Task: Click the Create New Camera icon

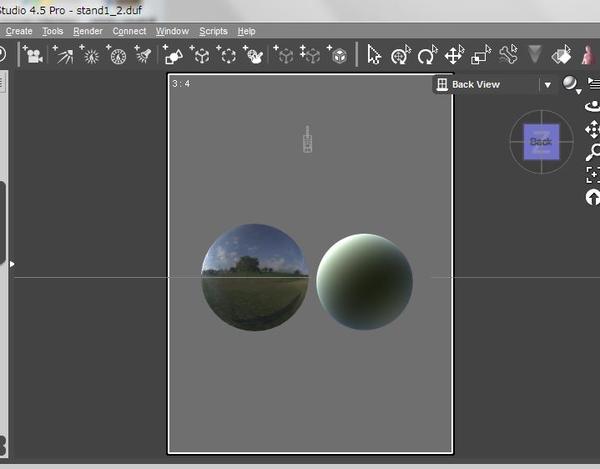Action: 33,55
